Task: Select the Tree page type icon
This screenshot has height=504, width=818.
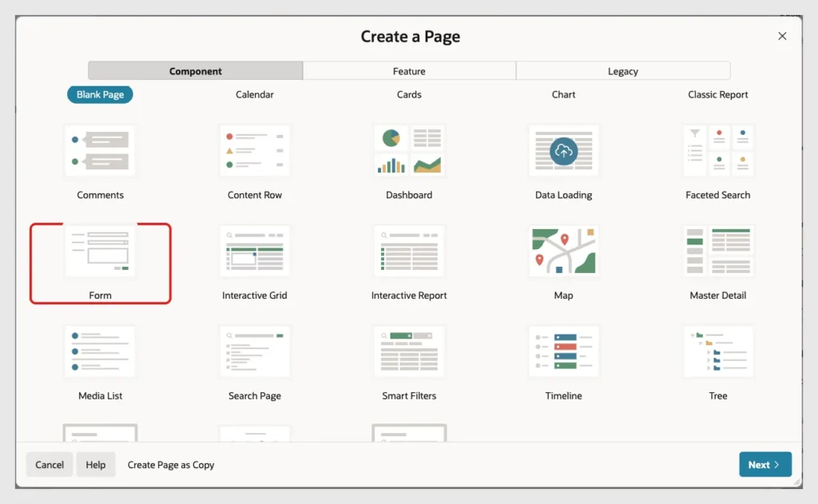Action: click(718, 351)
